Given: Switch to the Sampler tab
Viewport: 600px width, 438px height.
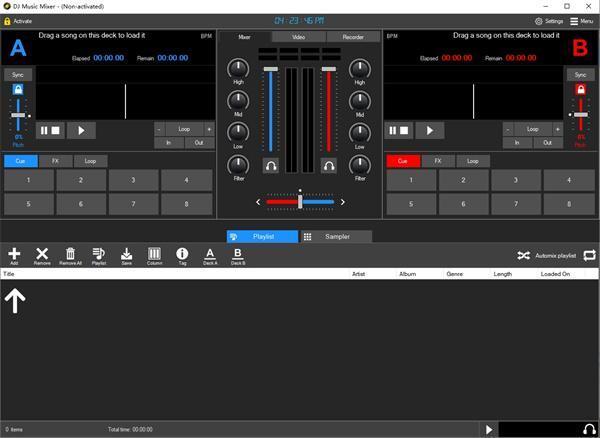Looking at the screenshot, I should coord(336,237).
